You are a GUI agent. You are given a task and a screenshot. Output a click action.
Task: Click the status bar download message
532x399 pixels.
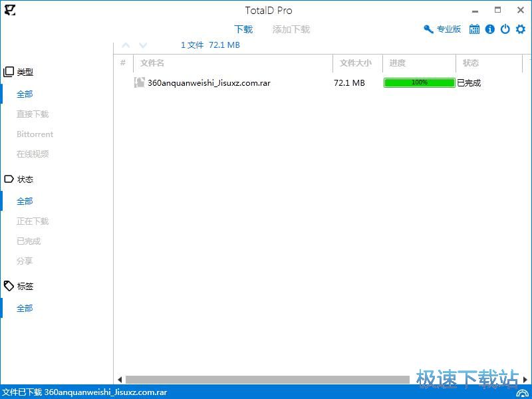pyautogui.click(x=85, y=392)
